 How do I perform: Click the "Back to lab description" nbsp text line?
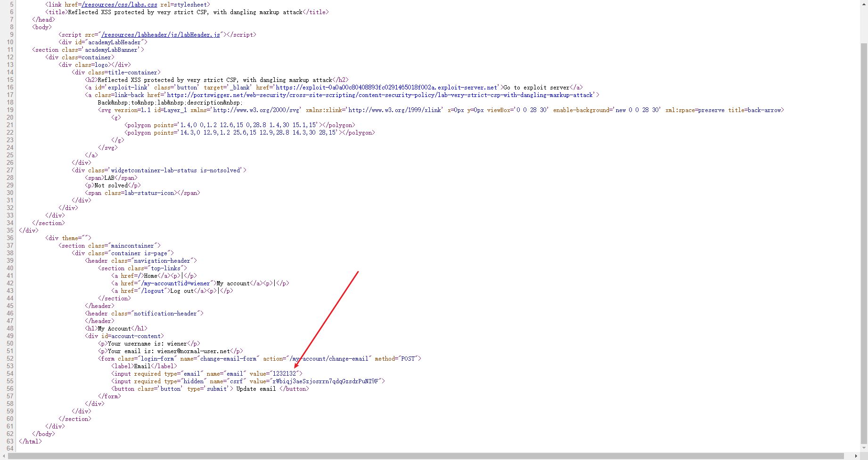click(171, 103)
